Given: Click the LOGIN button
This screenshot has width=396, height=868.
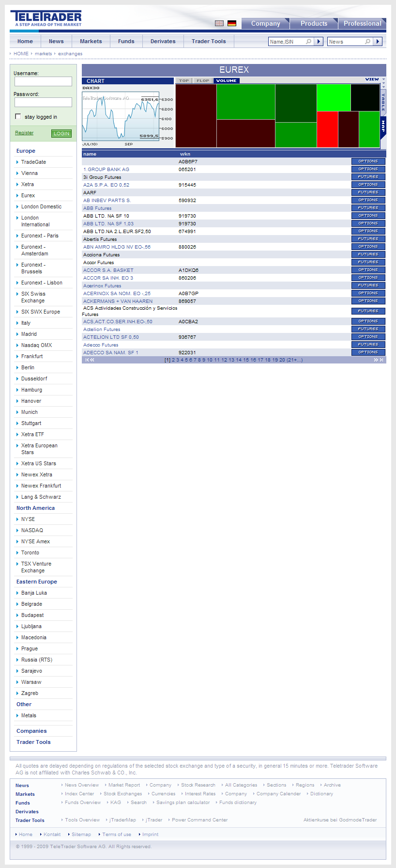Looking at the screenshot, I should coord(61,133).
